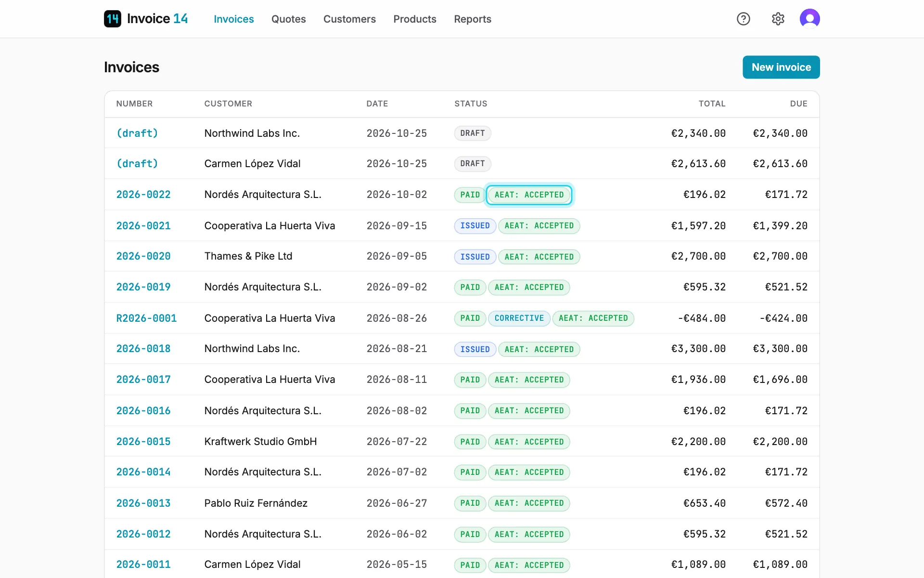Click the CUSTOMER column header
Image resolution: width=924 pixels, height=578 pixels.
tap(228, 104)
